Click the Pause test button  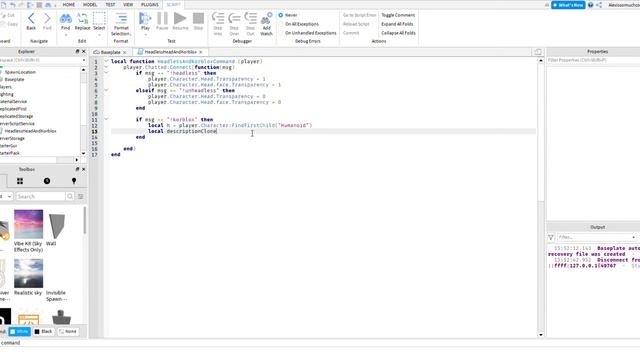click(162, 21)
